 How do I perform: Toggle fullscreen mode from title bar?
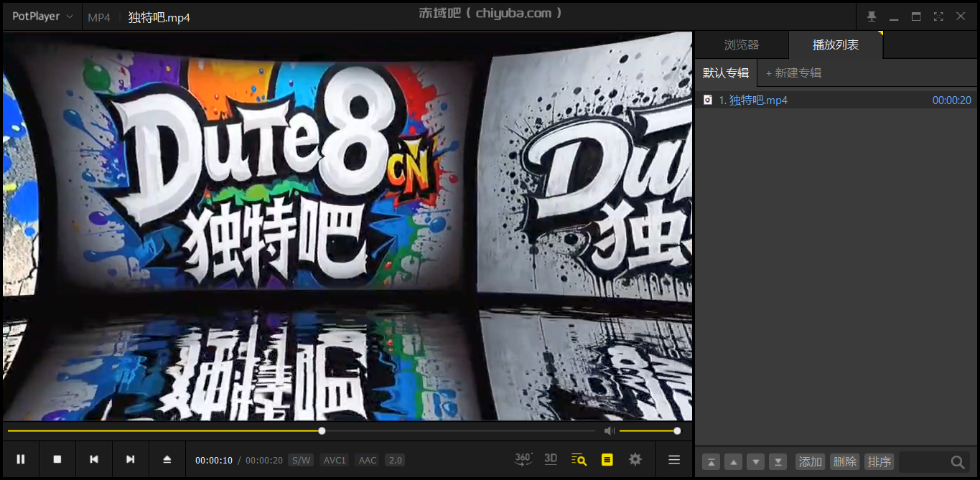[938, 17]
